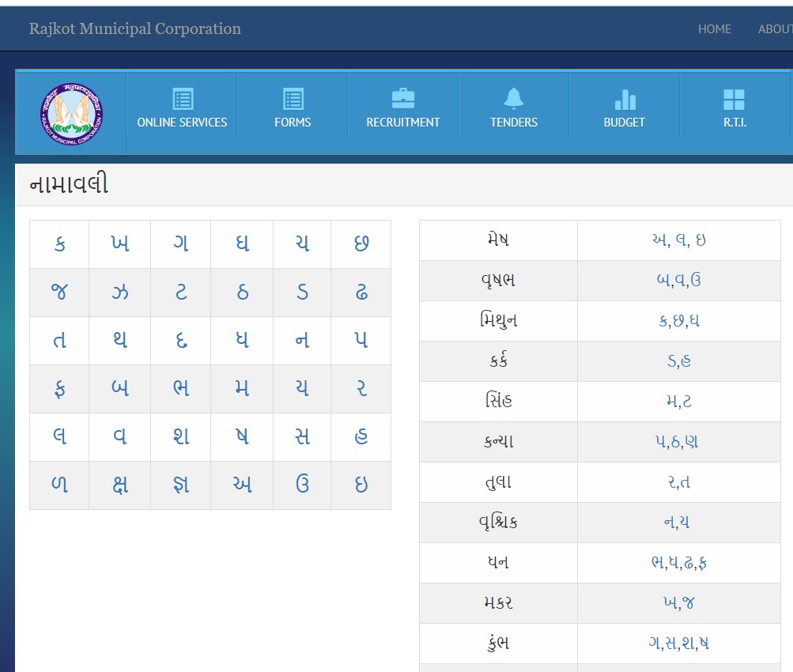Open Forms document icon
The height and width of the screenshot is (672, 793).
click(293, 99)
